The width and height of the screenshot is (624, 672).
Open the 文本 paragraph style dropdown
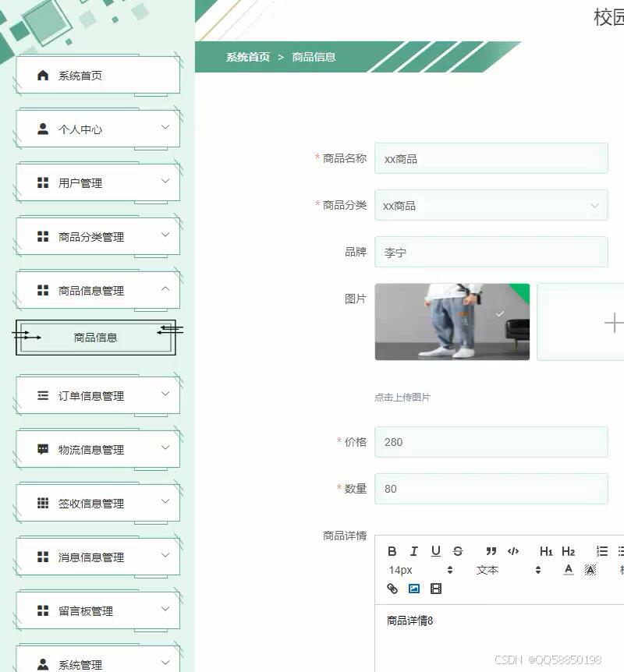click(509, 570)
